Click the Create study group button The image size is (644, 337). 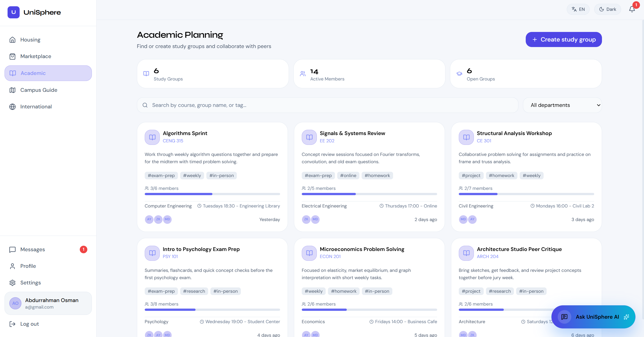(x=563, y=39)
